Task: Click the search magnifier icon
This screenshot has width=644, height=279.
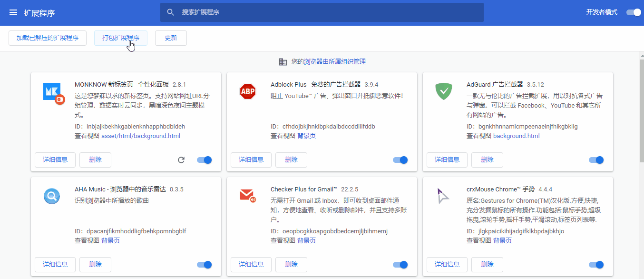Action: click(x=171, y=12)
